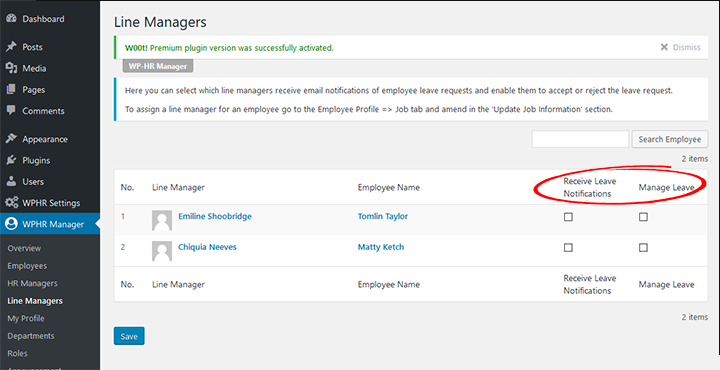Click the Appearance paintbrush icon
Image resolution: width=720 pixels, height=370 pixels.
coord(11,139)
